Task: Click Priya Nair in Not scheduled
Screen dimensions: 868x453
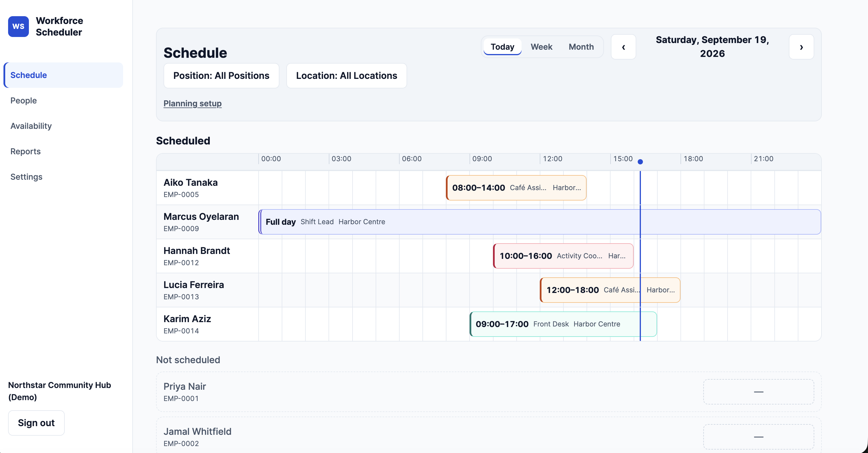Action: (x=185, y=386)
